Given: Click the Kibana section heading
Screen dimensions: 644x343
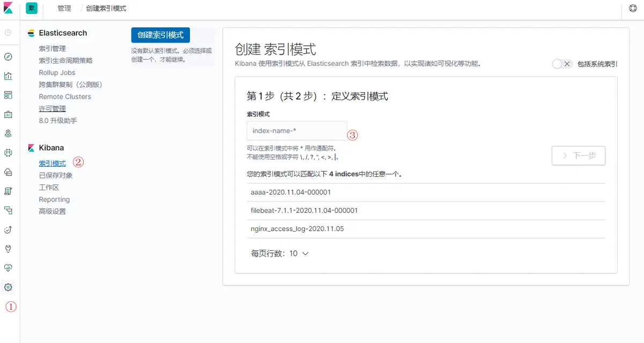Looking at the screenshot, I should pyautogui.click(x=52, y=147).
